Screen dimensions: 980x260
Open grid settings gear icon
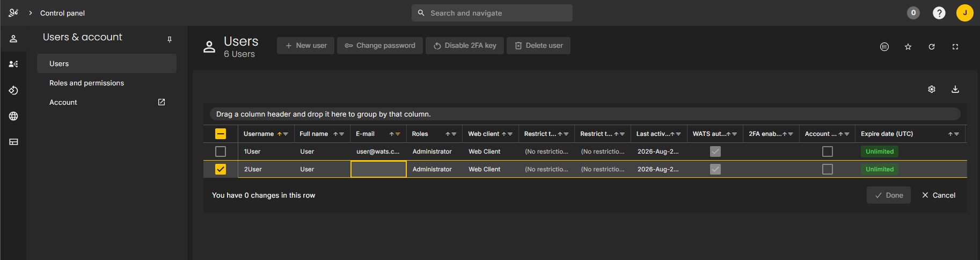point(932,89)
